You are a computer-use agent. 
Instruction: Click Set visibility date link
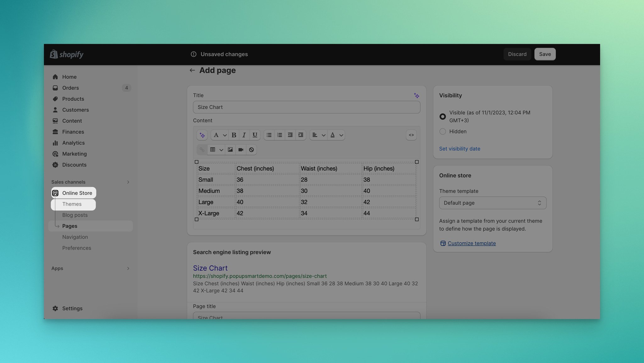point(459,148)
